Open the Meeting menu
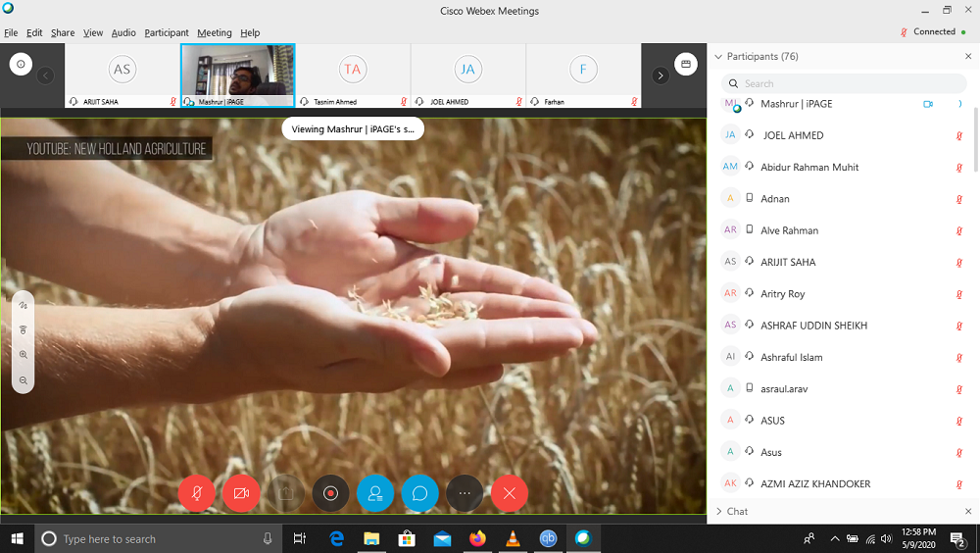The height and width of the screenshot is (553, 980). [x=215, y=32]
